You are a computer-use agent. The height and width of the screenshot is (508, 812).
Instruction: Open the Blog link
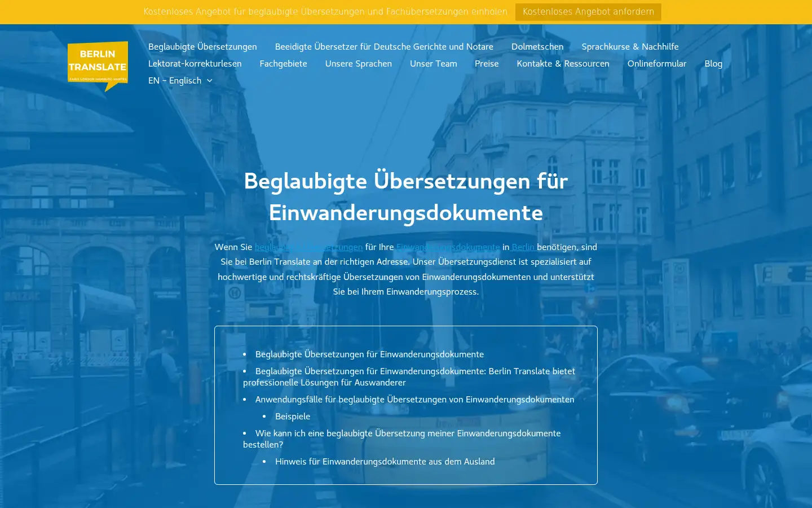coord(713,64)
